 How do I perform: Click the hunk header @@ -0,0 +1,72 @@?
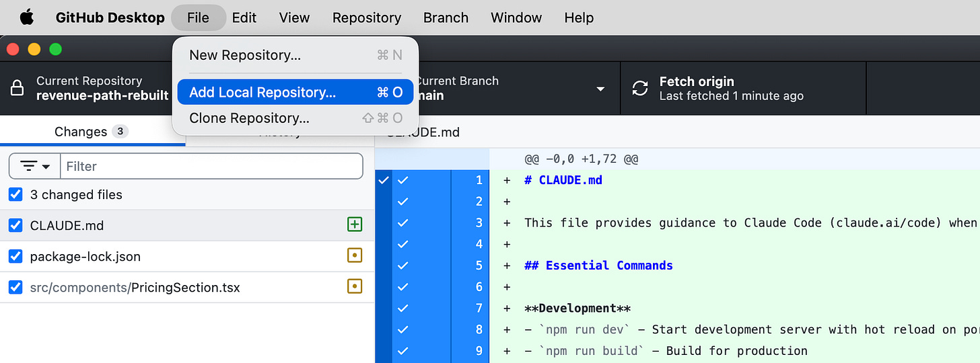click(582, 159)
